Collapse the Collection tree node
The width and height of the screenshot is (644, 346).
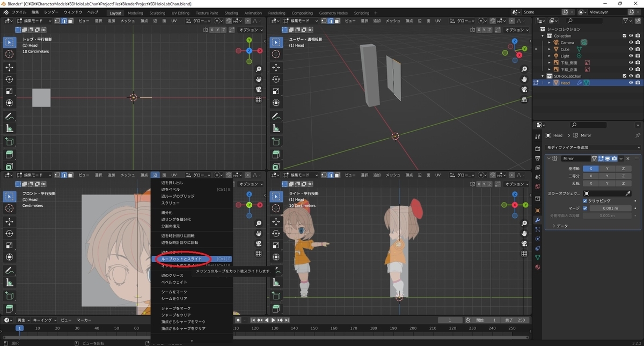click(x=542, y=35)
